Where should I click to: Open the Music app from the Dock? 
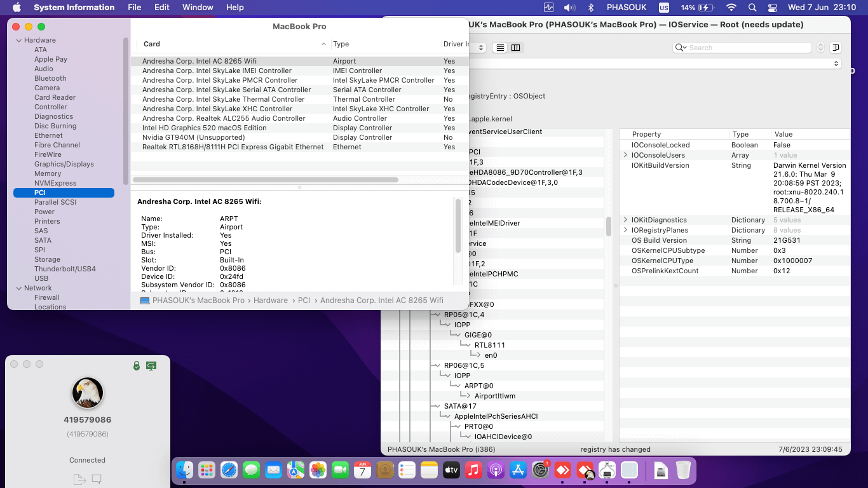point(473,471)
